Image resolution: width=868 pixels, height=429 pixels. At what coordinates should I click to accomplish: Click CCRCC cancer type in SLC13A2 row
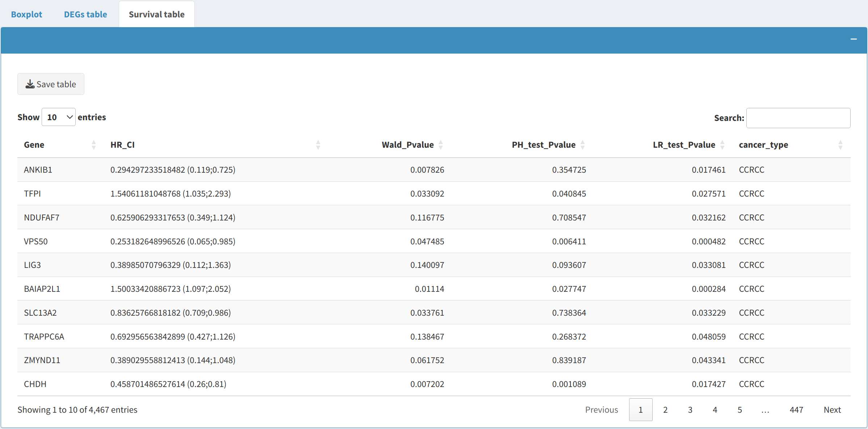(x=751, y=313)
